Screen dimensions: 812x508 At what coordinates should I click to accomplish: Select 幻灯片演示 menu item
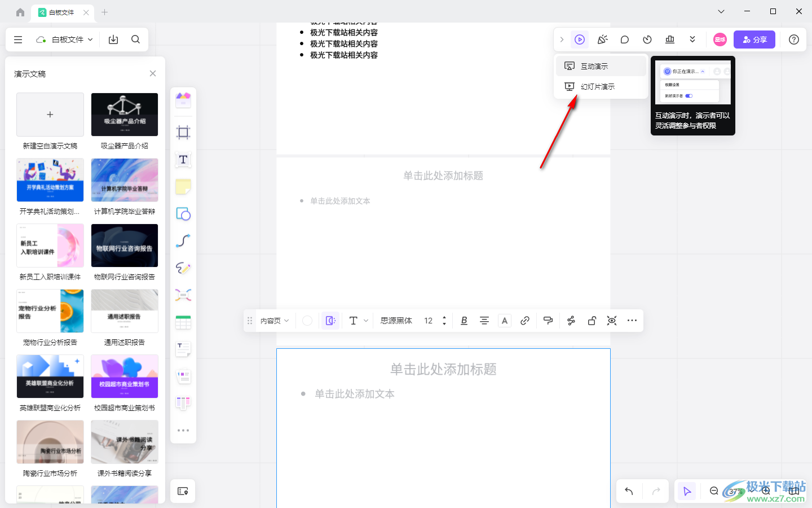[x=601, y=86]
